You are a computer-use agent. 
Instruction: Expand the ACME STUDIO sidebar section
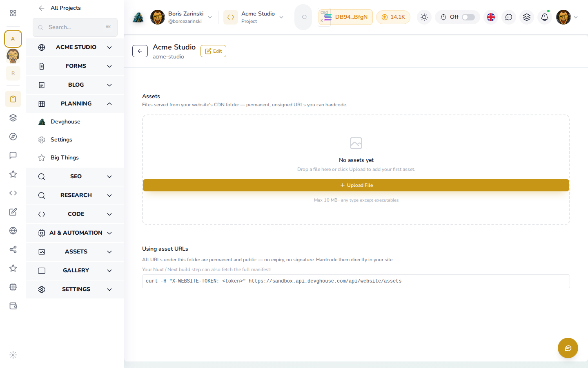pos(75,47)
